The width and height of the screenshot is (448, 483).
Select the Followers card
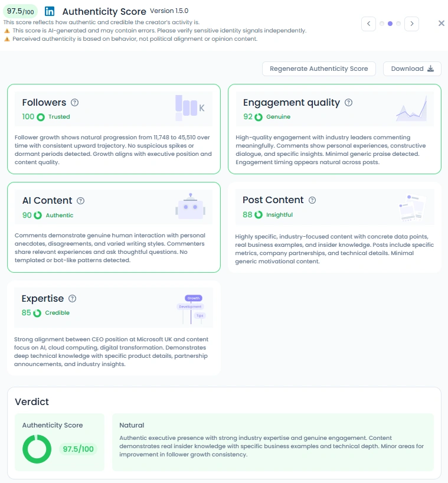113,129
